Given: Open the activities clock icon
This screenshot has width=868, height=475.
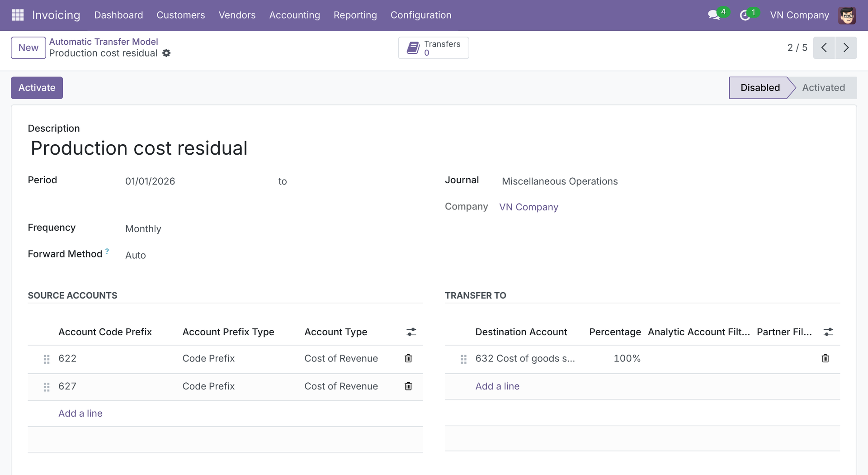Looking at the screenshot, I should pos(745,15).
